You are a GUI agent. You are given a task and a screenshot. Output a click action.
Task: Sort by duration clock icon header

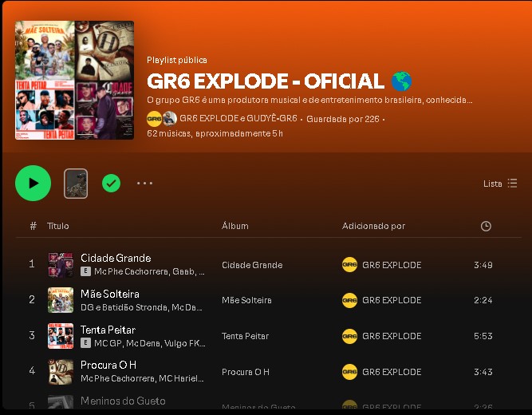486,226
